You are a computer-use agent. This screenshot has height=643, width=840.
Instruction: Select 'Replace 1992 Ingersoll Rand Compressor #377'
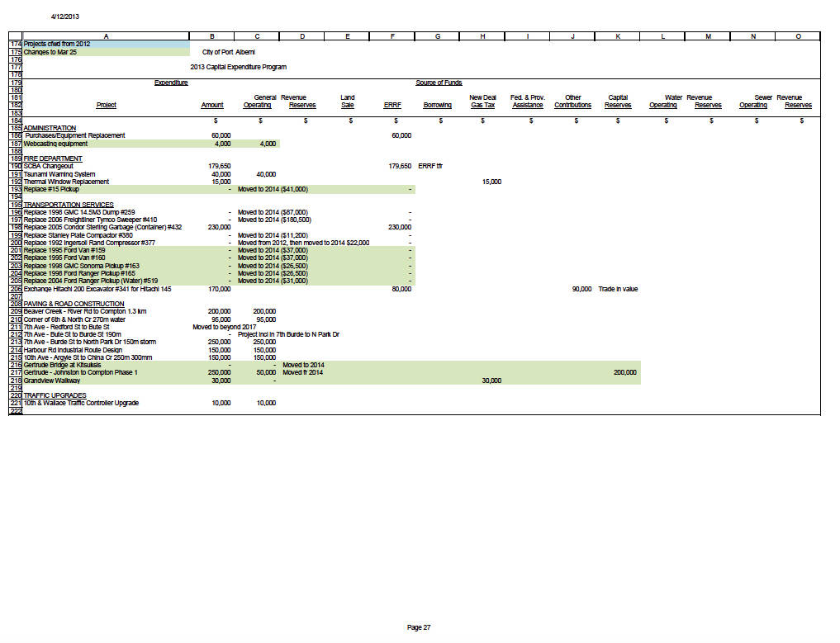coord(89,243)
